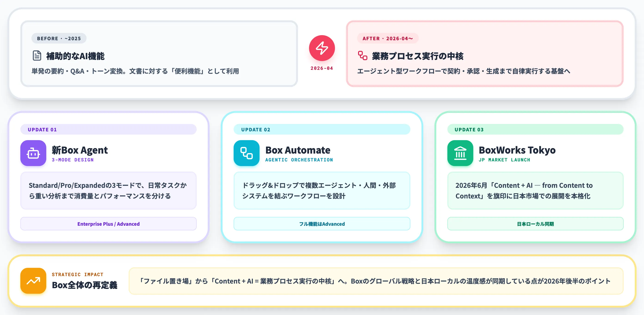Click the 2026-04 label under the bolt

point(322,68)
